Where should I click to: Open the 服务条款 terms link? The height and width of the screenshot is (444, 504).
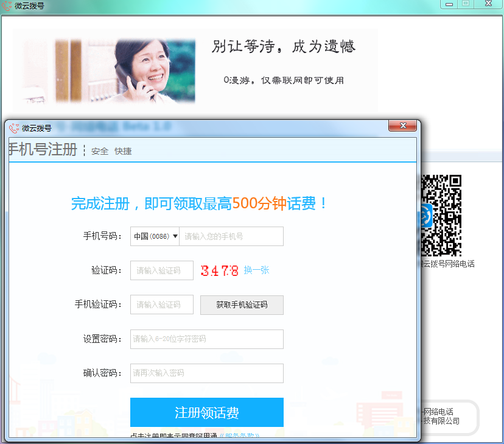click(x=239, y=435)
